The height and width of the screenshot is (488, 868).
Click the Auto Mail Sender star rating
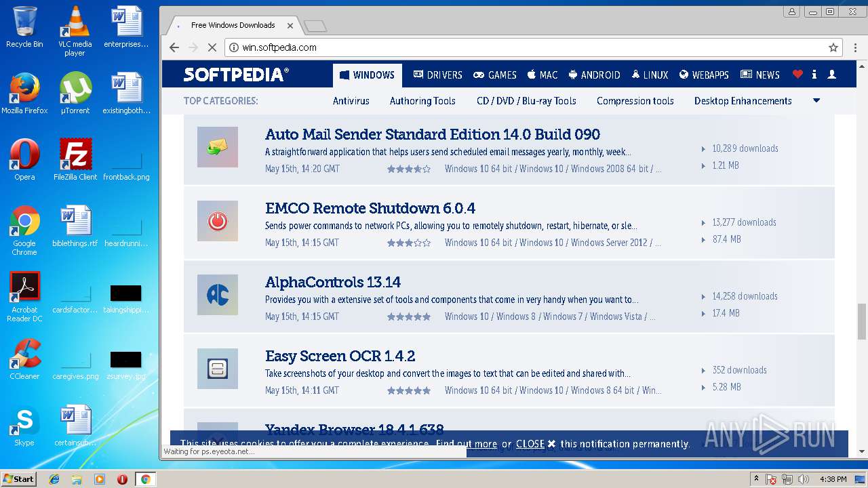click(x=409, y=169)
